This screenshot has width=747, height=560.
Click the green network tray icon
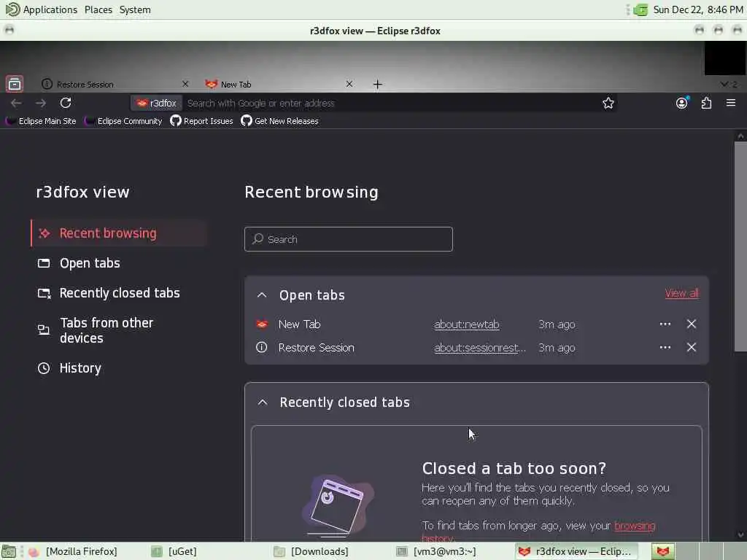pos(640,9)
